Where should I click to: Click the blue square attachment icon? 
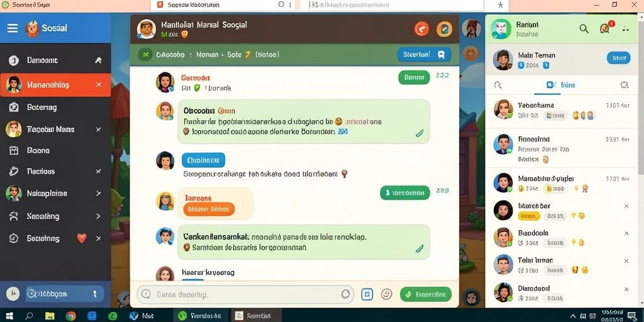point(367,294)
